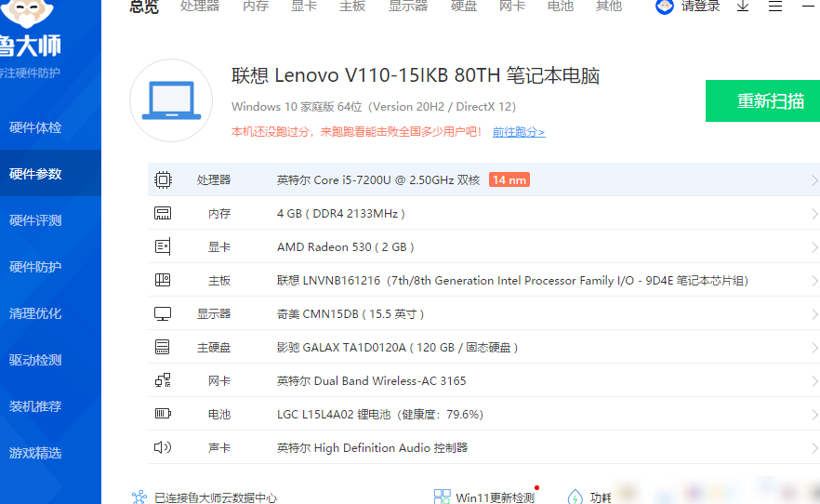Expand the 主硬盘 row chevron
The height and width of the screenshot is (504, 820).
click(x=814, y=348)
